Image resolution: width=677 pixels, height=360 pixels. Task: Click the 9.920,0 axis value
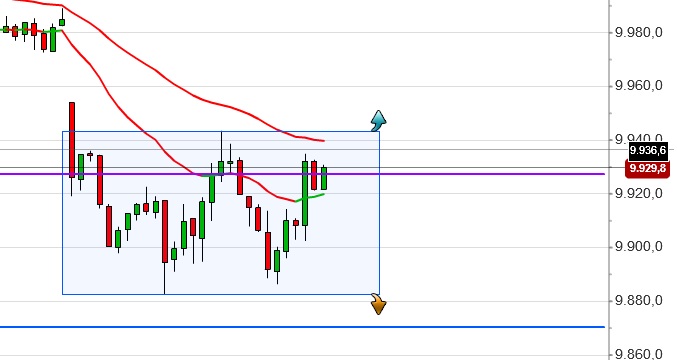click(639, 193)
